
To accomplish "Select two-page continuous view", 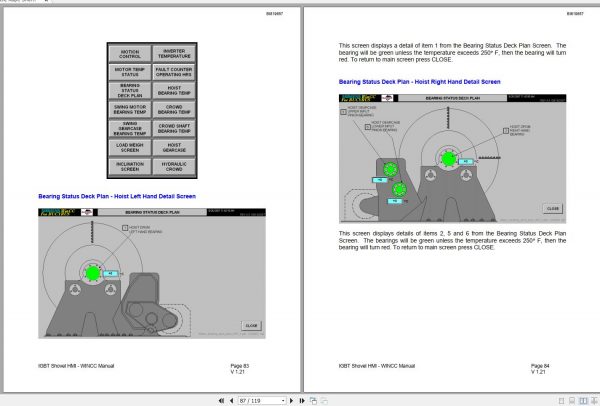I will (x=594, y=401).
